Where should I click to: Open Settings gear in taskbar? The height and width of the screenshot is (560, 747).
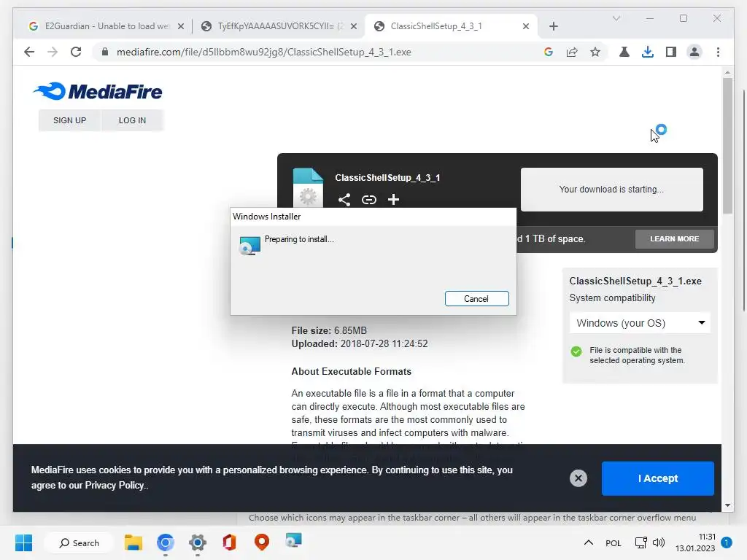(197, 542)
